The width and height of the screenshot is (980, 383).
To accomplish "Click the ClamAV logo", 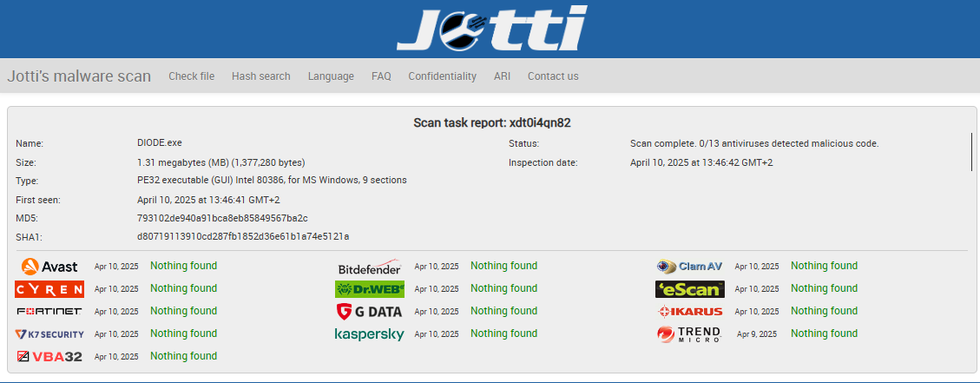I will click(689, 267).
